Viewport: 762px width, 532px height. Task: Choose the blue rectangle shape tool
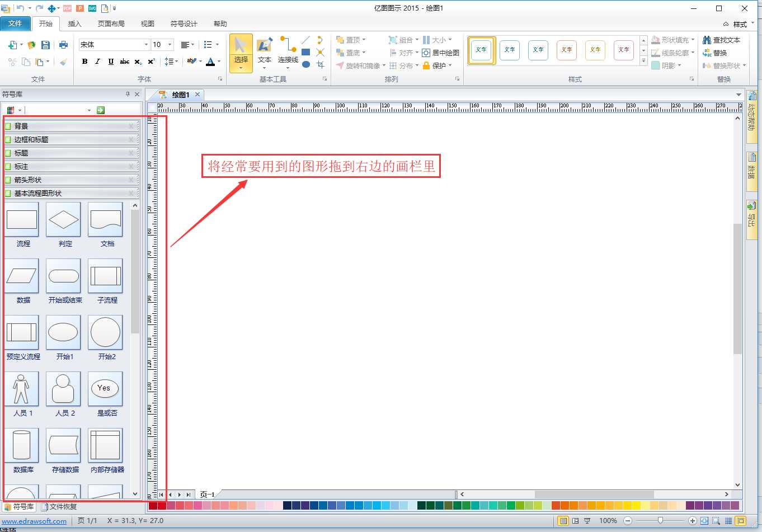click(305, 52)
